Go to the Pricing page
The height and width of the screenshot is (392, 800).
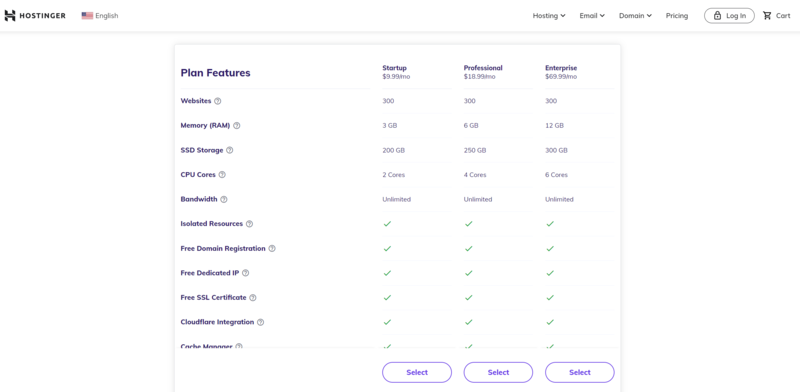(677, 16)
